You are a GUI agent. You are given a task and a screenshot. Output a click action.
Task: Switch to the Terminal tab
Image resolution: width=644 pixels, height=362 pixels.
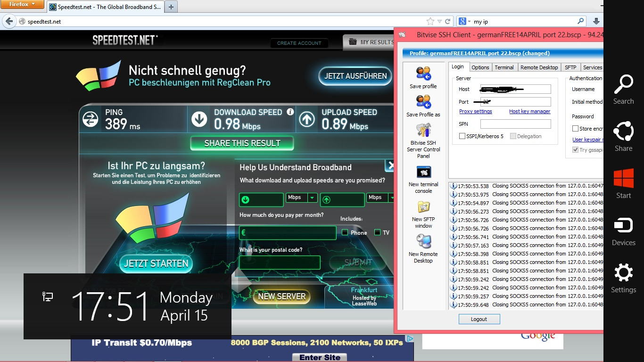coord(504,67)
